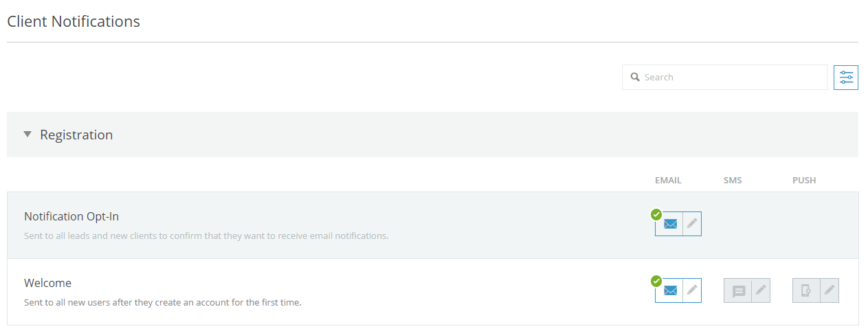
Task: Enable the Welcome push phone toggle
Action: [807, 290]
